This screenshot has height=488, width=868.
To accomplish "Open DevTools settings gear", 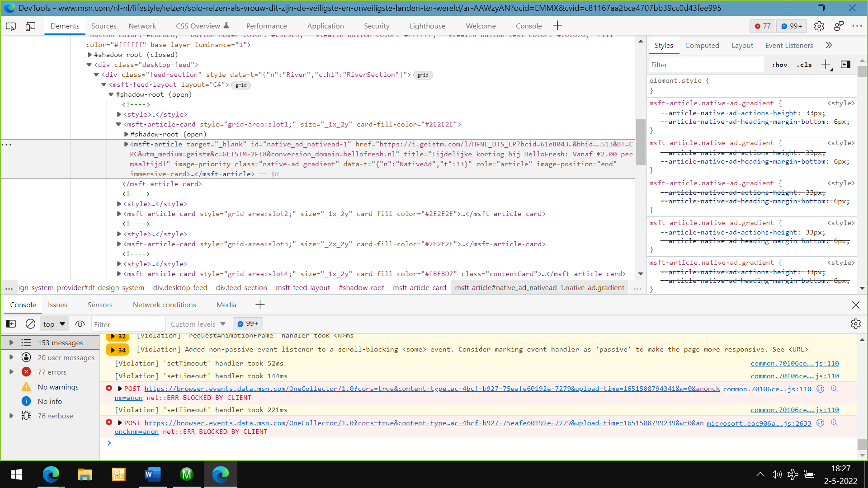I will (819, 26).
